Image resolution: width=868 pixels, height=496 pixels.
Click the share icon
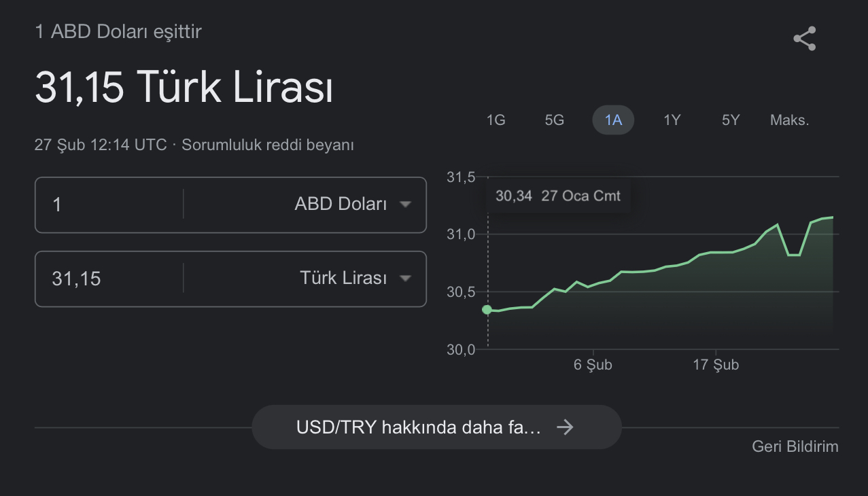(x=805, y=39)
